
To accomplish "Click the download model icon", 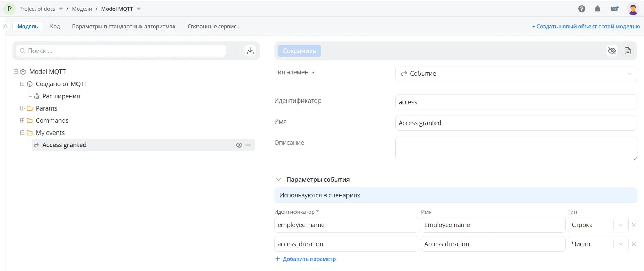I will tap(250, 51).
